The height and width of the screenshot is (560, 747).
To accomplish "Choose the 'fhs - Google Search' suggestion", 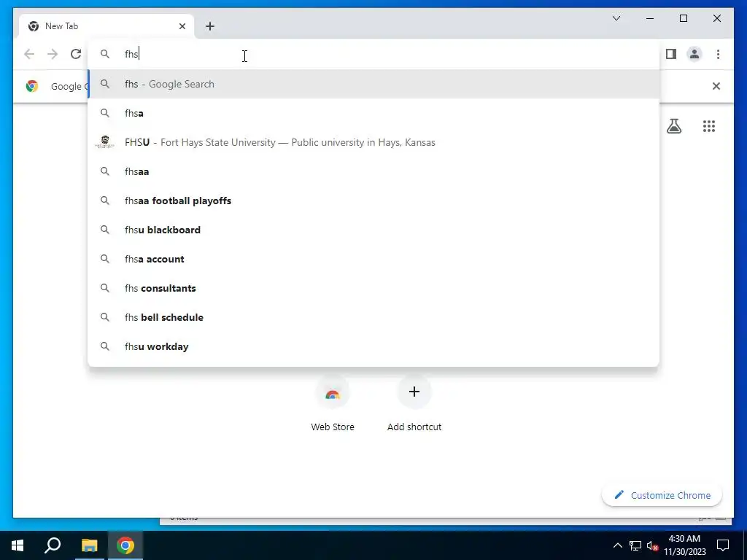I will point(373,84).
